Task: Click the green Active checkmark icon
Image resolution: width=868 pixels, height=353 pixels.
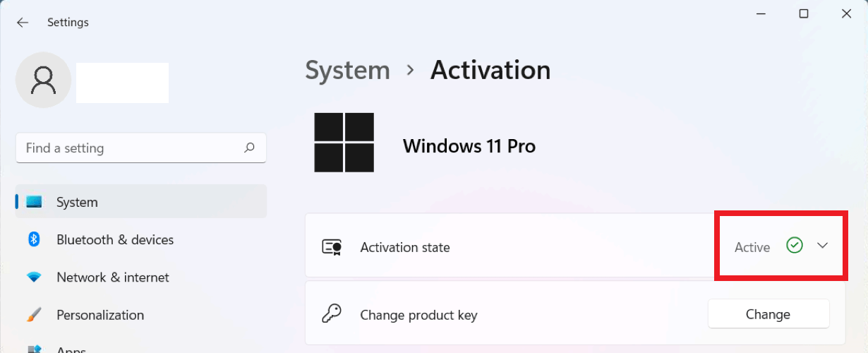Action: [x=795, y=246]
